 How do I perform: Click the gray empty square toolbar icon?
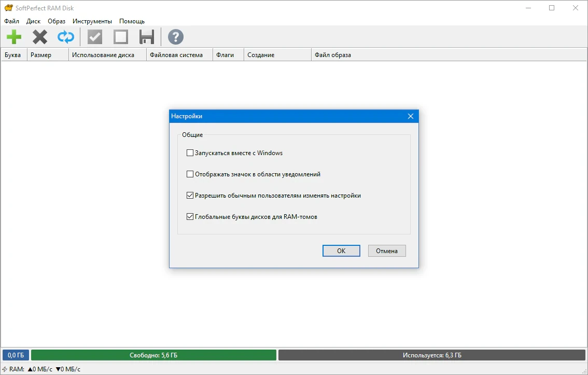(121, 37)
